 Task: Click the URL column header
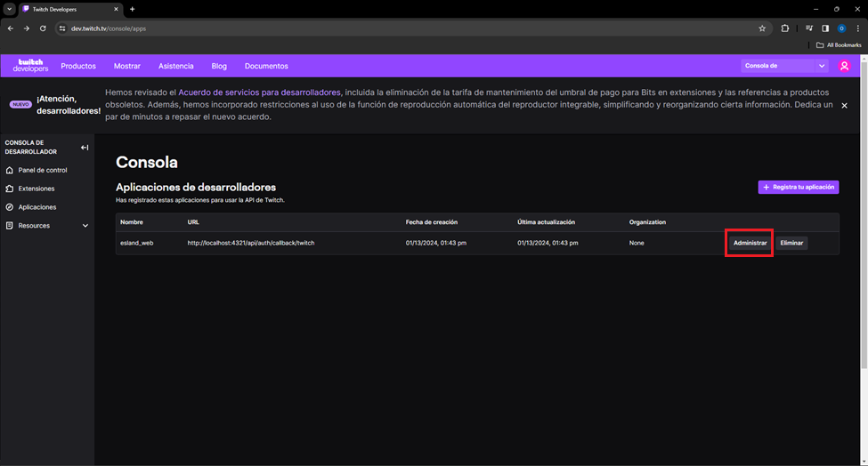coord(193,222)
